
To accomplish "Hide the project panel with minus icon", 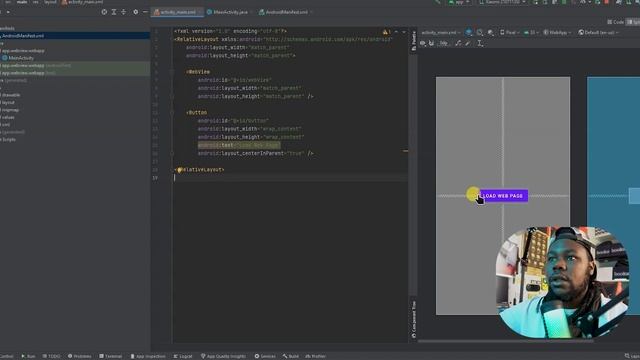I will tap(145, 12).
